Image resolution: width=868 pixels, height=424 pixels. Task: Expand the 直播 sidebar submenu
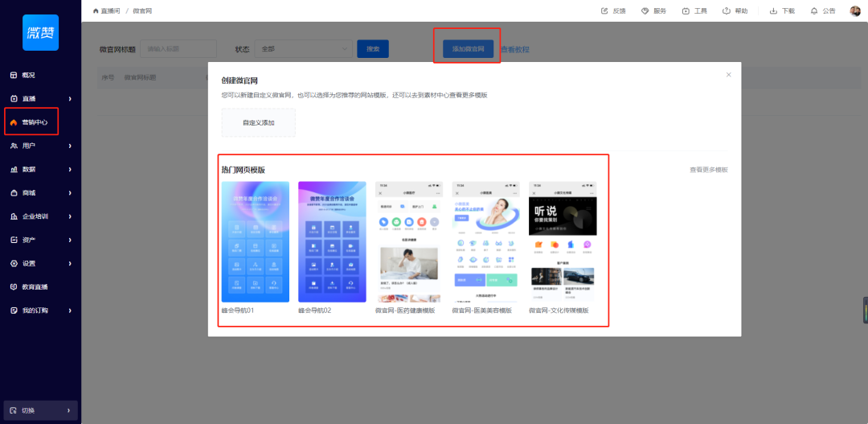70,98
